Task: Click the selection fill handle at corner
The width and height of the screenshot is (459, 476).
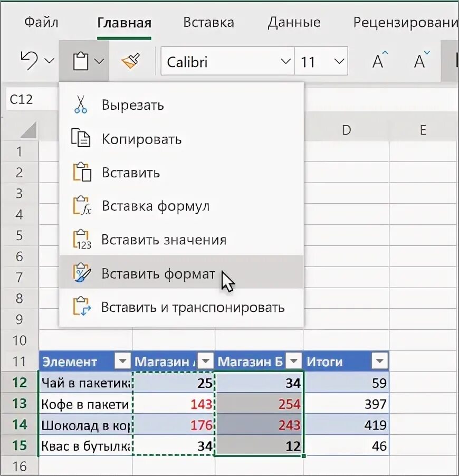Action: (304, 455)
